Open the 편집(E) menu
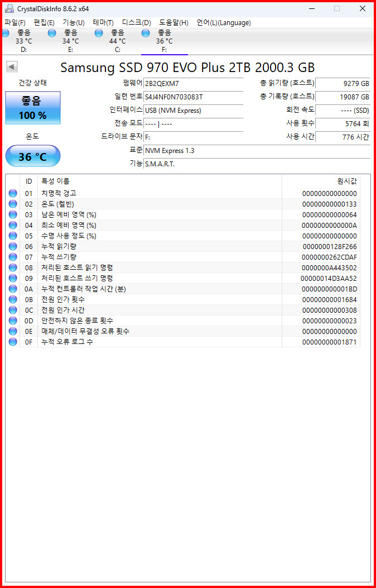The image size is (376, 588). coord(44,22)
